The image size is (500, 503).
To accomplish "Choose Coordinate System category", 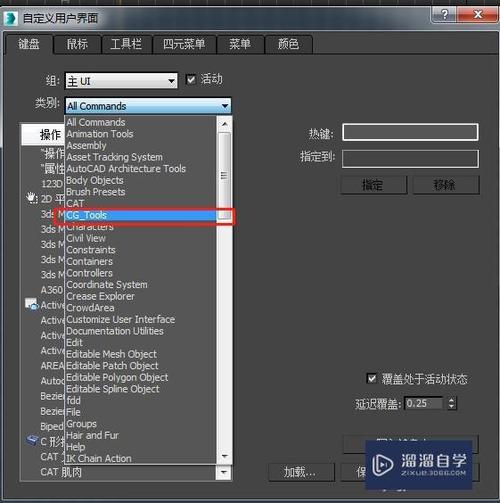I will pyautogui.click(x=107, y=285).
